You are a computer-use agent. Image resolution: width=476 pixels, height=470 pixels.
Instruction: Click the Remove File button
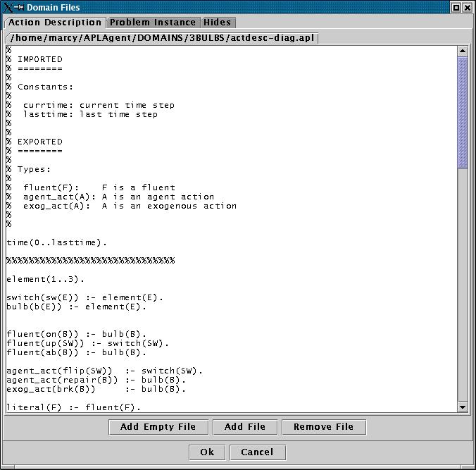pos(323,426)
